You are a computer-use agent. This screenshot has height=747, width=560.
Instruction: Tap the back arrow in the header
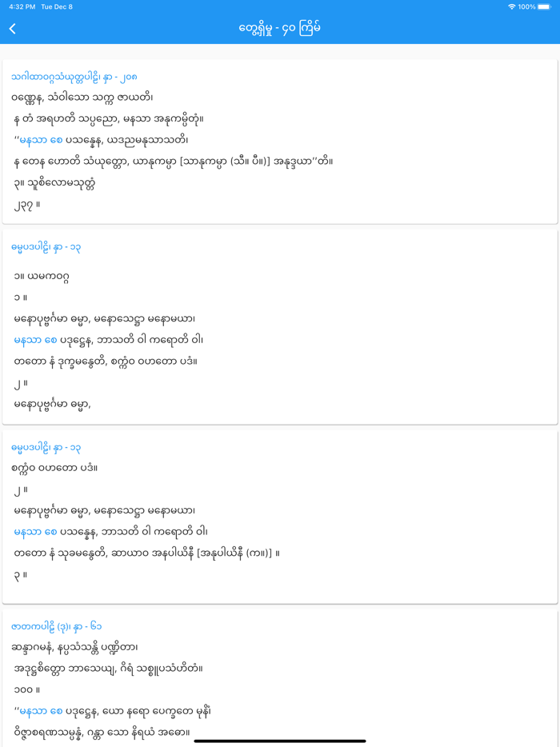(x=13, y=27)
